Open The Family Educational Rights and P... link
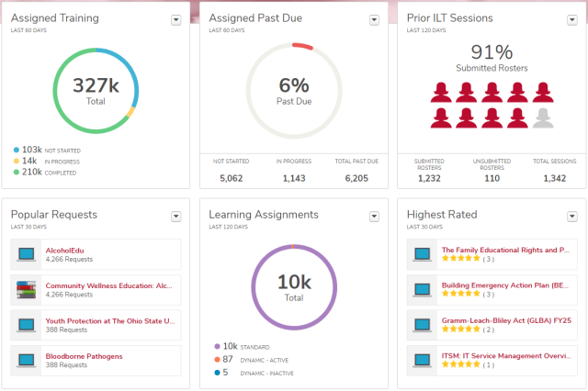 click(x=505, y=250)
